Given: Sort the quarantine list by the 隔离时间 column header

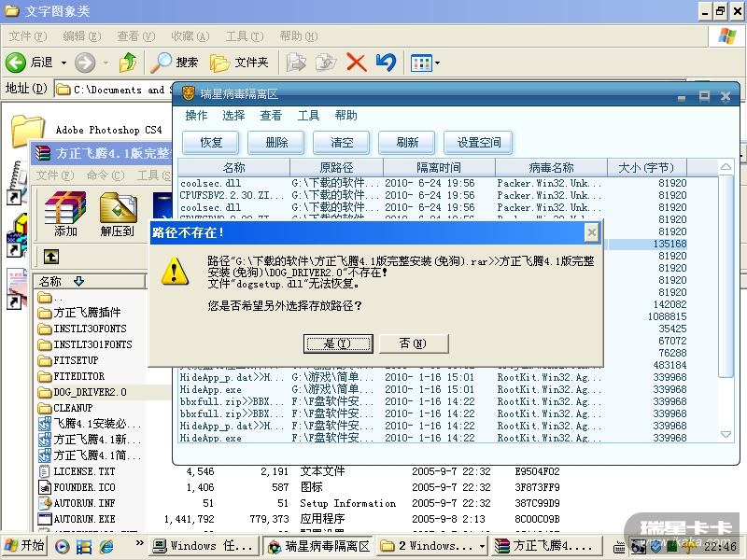Looking at the screenshot, I should [439, 168].
